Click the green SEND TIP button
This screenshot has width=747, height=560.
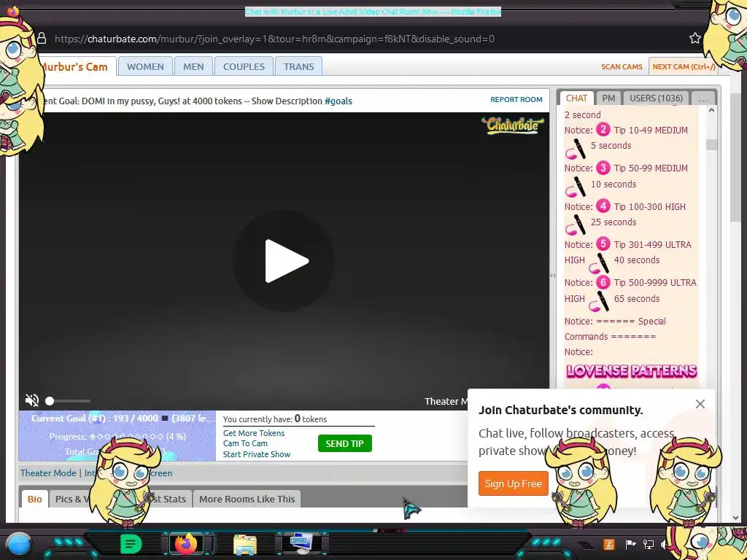coord(345,443)
